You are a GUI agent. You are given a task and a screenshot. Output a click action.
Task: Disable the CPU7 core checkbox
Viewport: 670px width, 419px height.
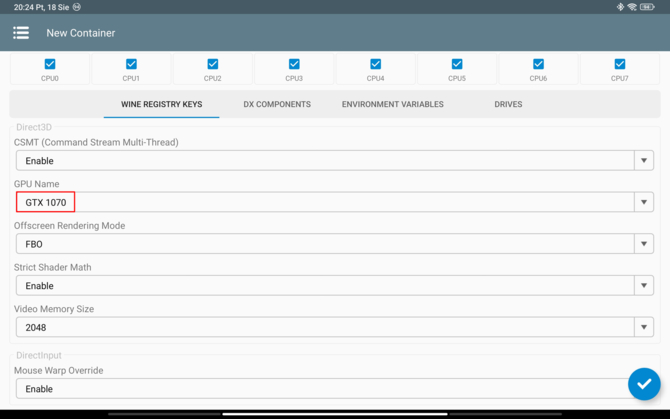click(x=619, y=64)
